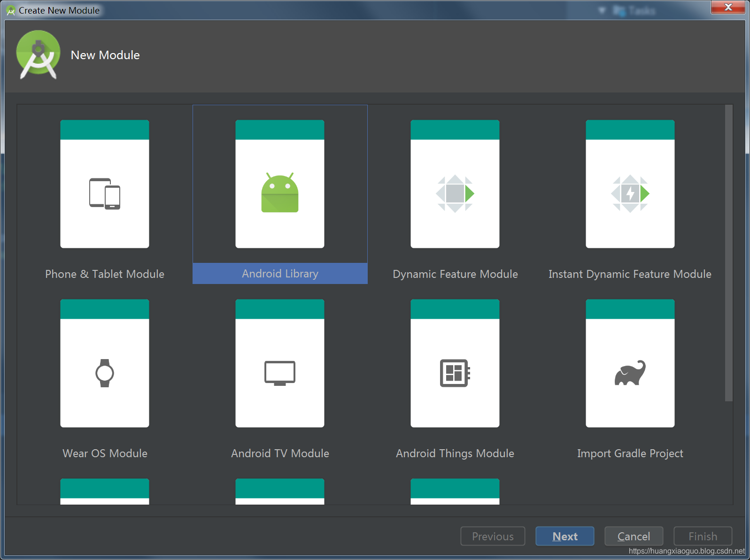Click the Cancel button
The width and height of the screenshot is (750, 560).
pyautogui.click(x=634, y=536)
